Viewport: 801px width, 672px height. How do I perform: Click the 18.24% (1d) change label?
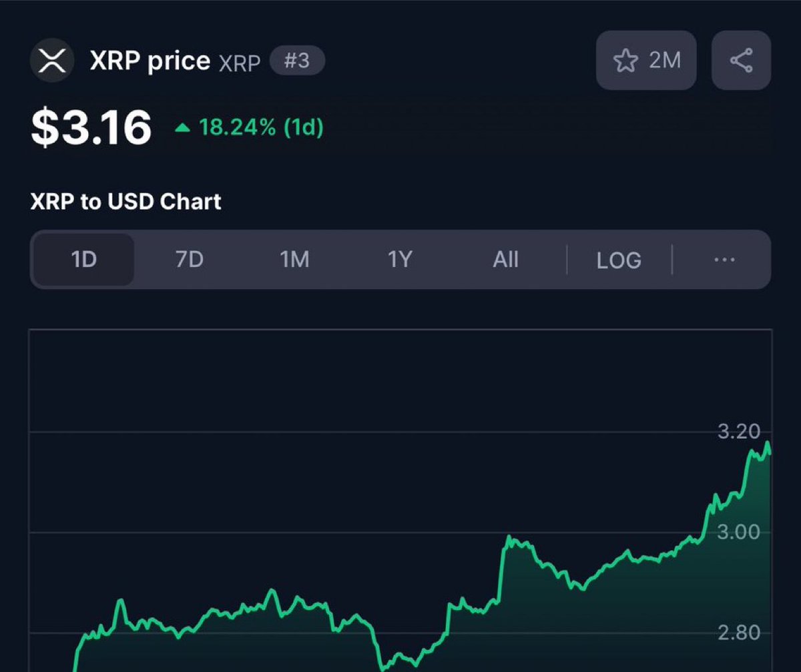point(261,127)
